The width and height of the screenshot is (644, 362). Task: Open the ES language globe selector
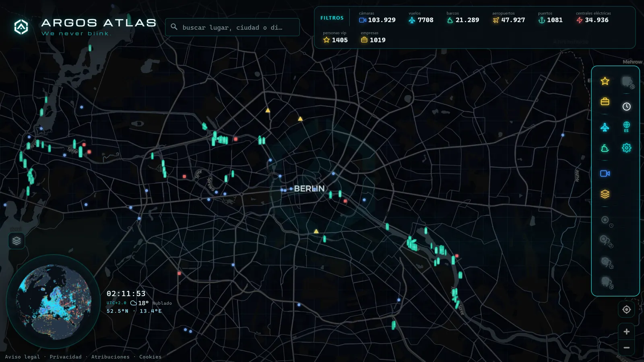pyautogui.click(x=627, y=127)
